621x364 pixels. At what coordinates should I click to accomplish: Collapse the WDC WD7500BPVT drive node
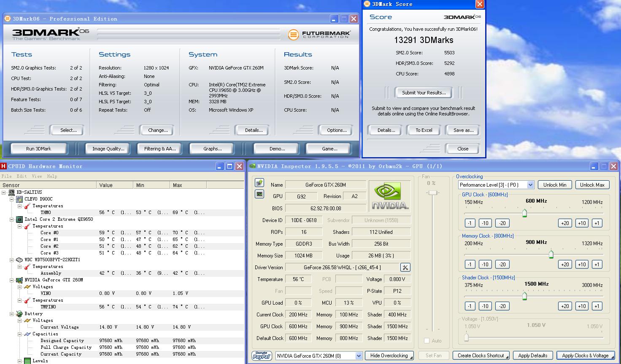[x=12, y=260]
